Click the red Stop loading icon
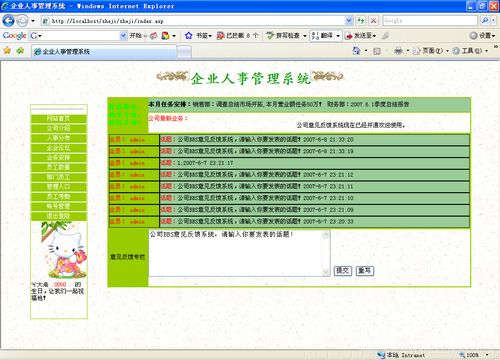500x360 pixels. tap(374, 21)
